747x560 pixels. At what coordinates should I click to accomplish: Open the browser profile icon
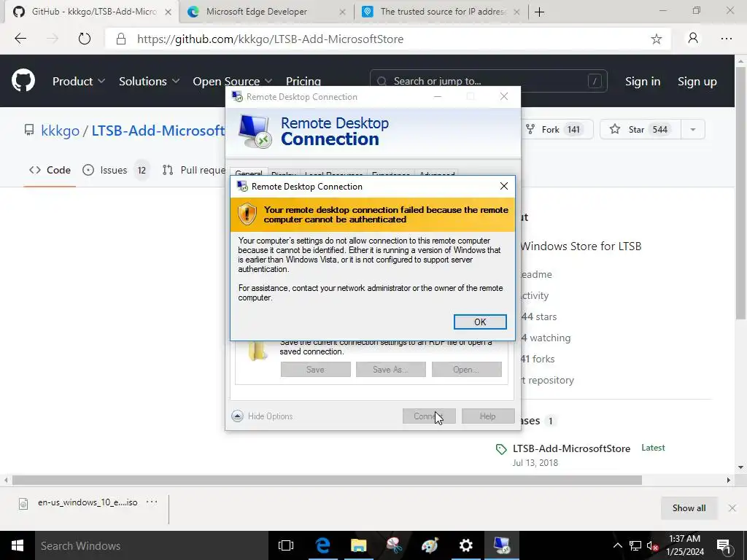693,38
